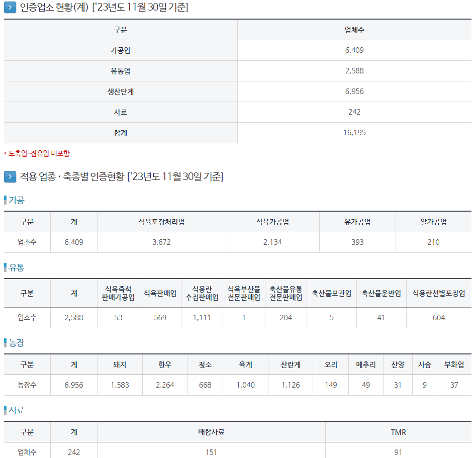Viewport: 476px width, 458px height.
Task: Click the 식용란 수집판매업 column header
Action: (x=205, y=293)
